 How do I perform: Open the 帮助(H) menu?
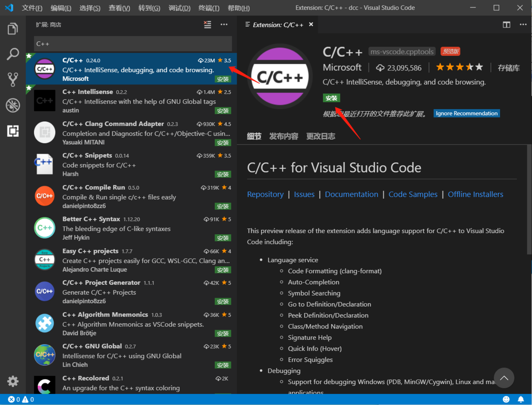tap(239, 8)
